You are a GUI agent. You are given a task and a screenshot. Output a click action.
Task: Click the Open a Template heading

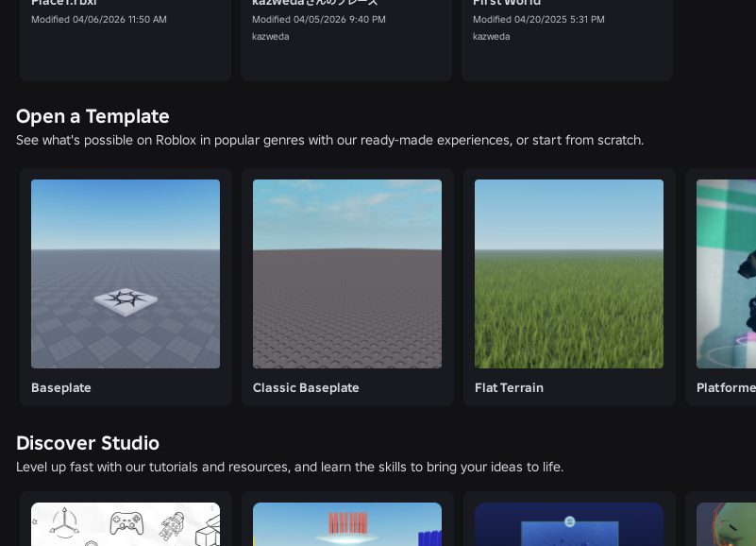point(92,116)
